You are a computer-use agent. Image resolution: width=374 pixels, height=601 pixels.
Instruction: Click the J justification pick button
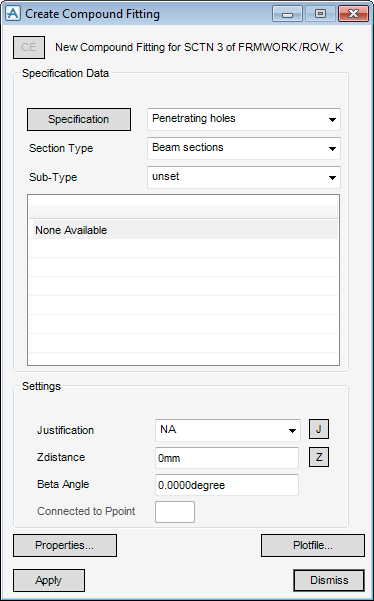tap(319, 429)
